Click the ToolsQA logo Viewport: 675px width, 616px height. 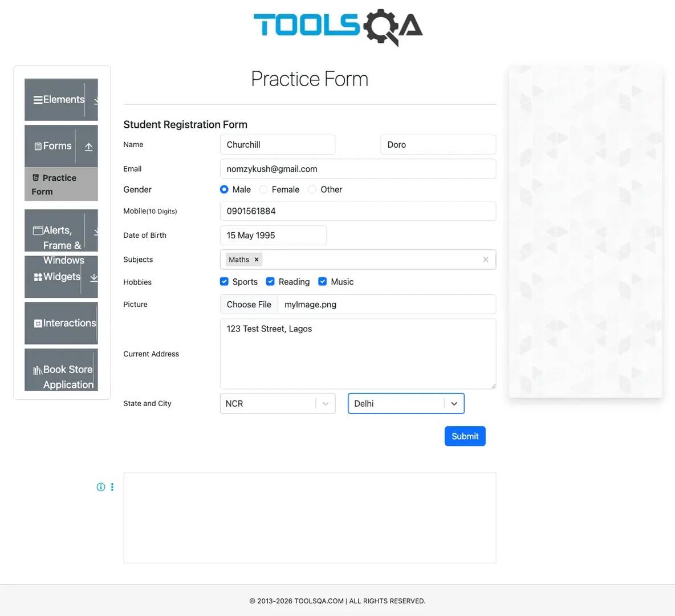click(338, 27)
